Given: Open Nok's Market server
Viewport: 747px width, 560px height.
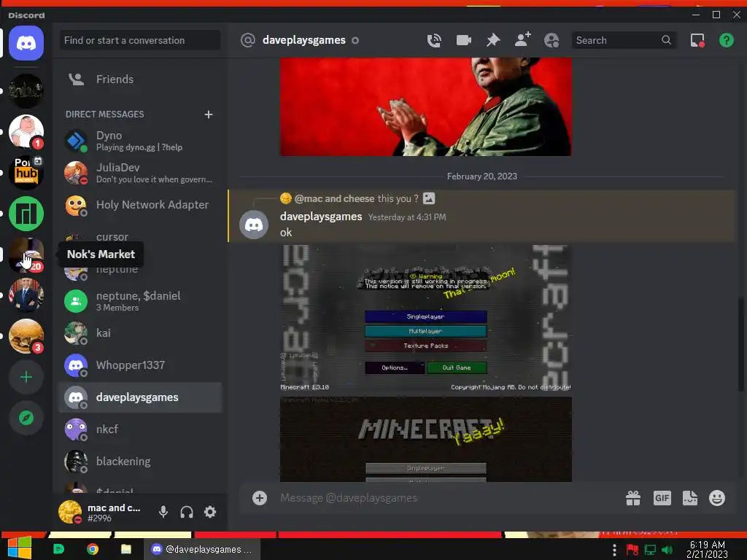Looking at the screenshot, I should point(26,254).
